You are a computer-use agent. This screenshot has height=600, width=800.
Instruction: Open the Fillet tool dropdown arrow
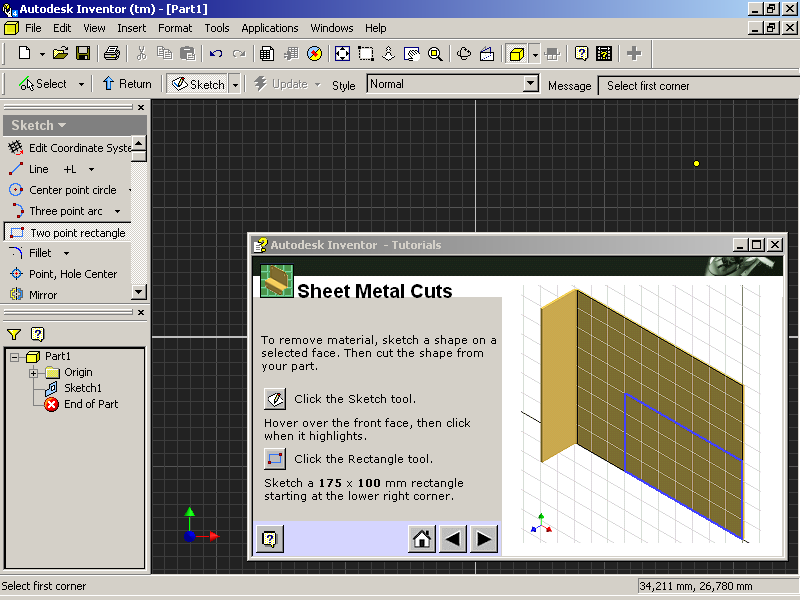pyautogui.click(x=66, y=253)
